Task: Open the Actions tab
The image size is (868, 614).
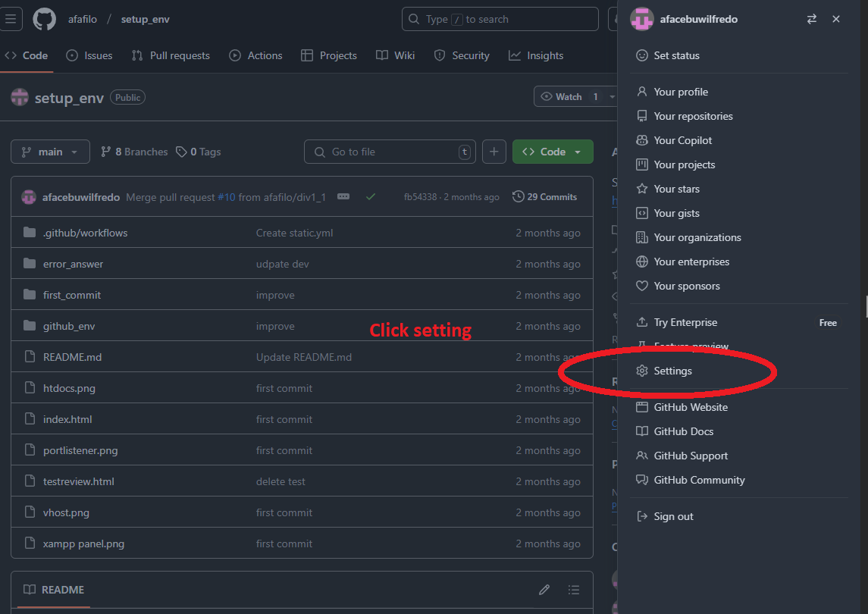Action: (x=255, y=55)
